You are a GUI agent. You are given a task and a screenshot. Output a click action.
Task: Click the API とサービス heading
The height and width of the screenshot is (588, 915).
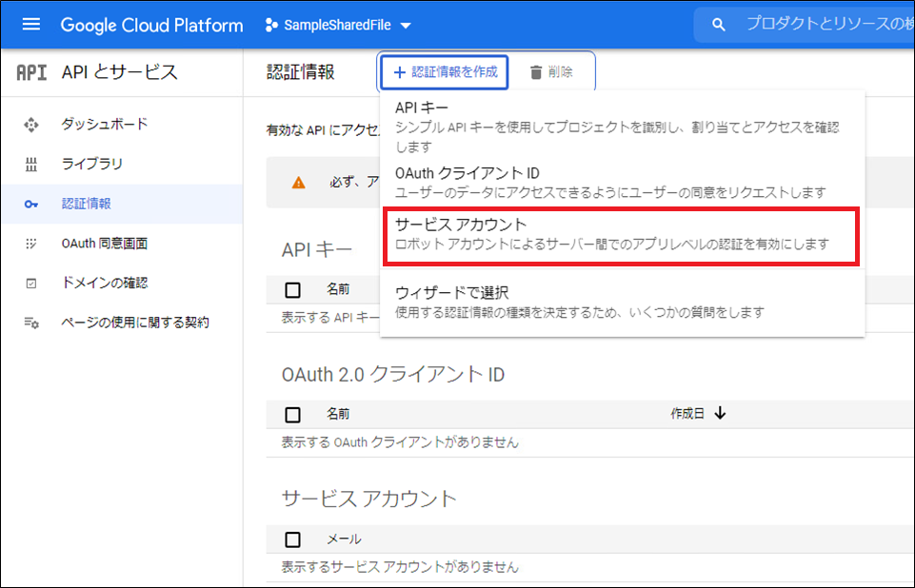point(119,72)
